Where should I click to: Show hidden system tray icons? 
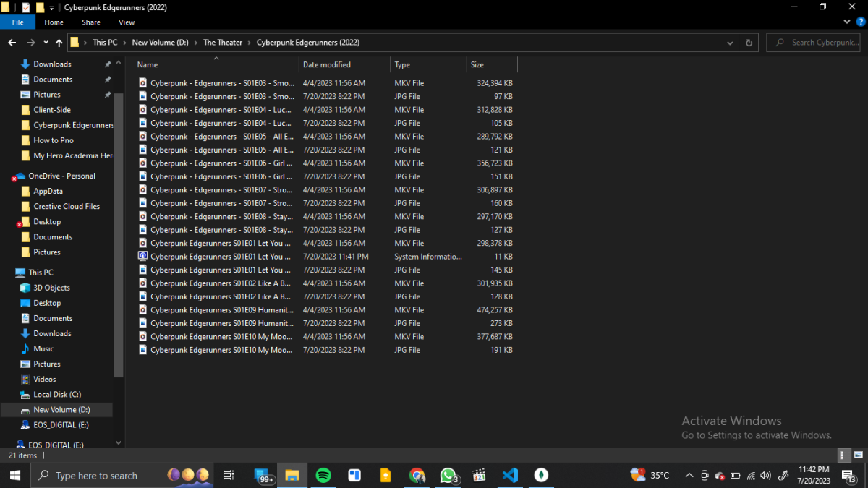coord(688,475)
